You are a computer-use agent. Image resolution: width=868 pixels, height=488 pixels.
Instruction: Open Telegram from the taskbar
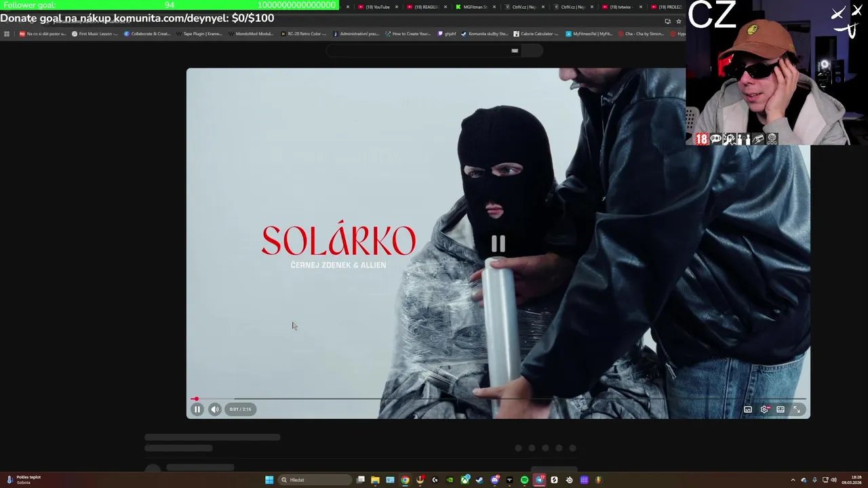click(539, 480)
